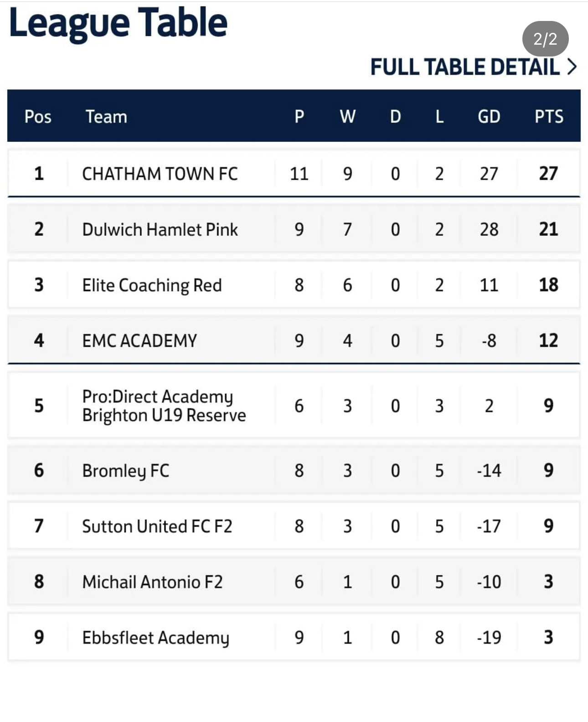The height and width of the screenshot is (722, 588).
Task: Click the PTS column header
Action: coord(549,117)
